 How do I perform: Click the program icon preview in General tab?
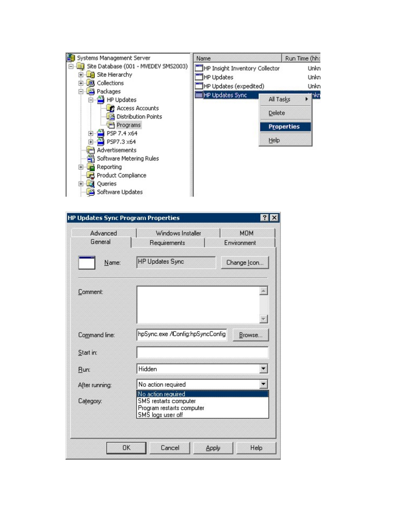click(87, 263)
